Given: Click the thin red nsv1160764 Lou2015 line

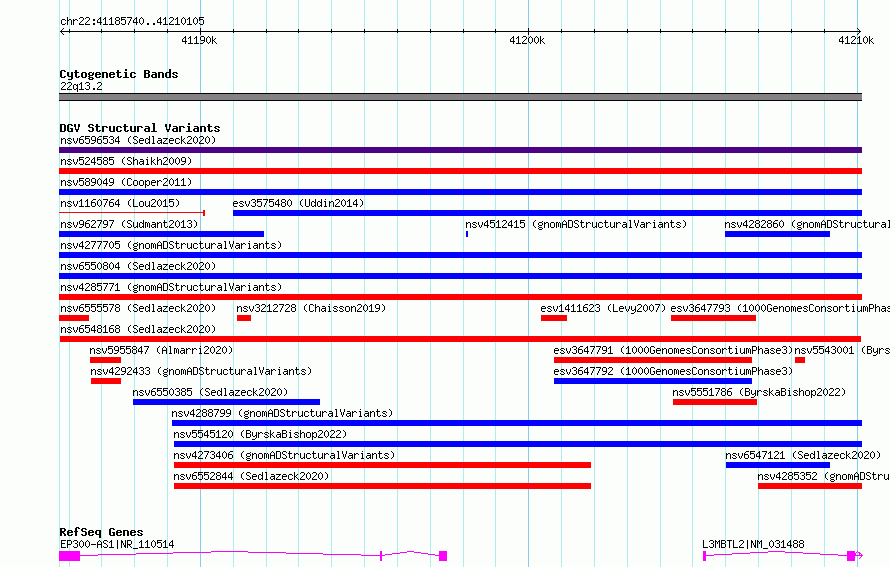Looking at the screenshot, I should pyautogui.click(x=132, y=213).
